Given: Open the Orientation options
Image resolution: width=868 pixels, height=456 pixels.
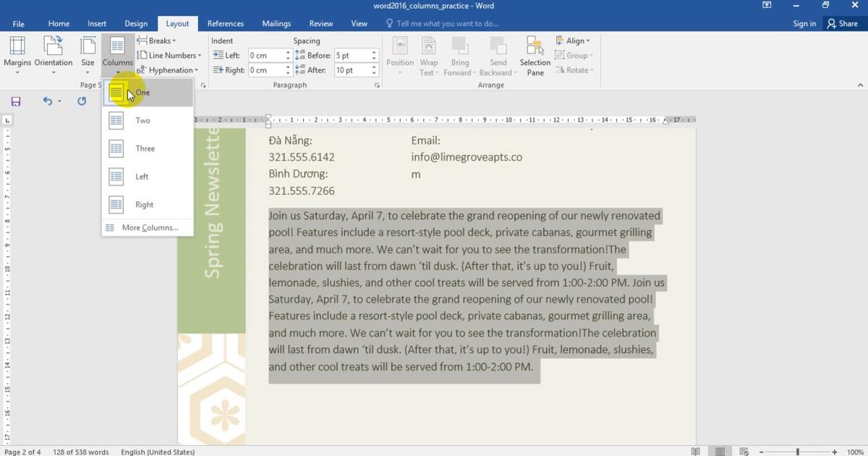Looking at the screenshot, I should click(54, 56).
